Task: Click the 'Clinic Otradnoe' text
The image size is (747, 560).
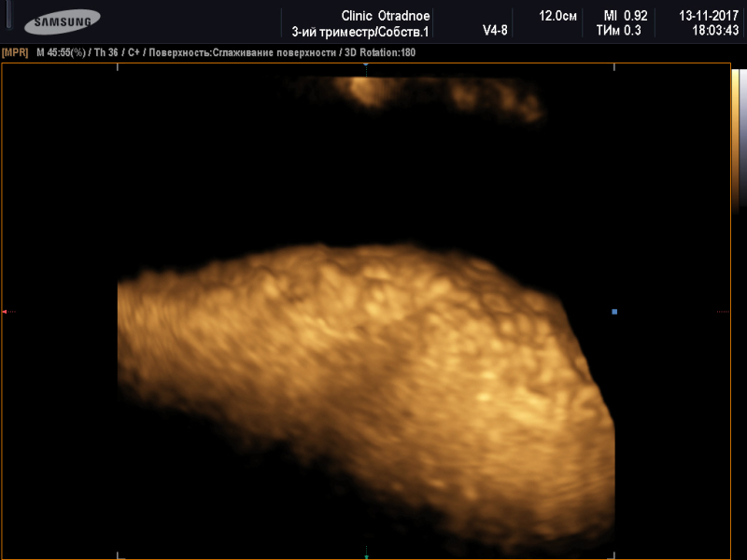Action: [x=386, y=16]
